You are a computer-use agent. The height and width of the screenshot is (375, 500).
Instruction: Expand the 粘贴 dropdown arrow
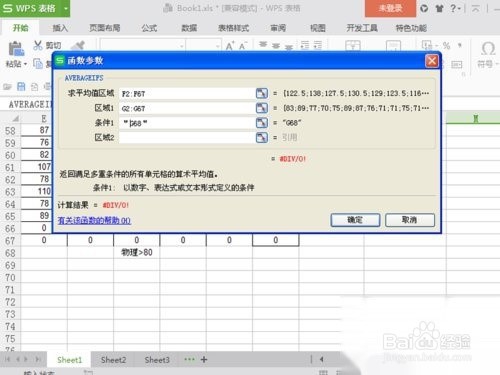pyautogui.click(x=25, y=64)
